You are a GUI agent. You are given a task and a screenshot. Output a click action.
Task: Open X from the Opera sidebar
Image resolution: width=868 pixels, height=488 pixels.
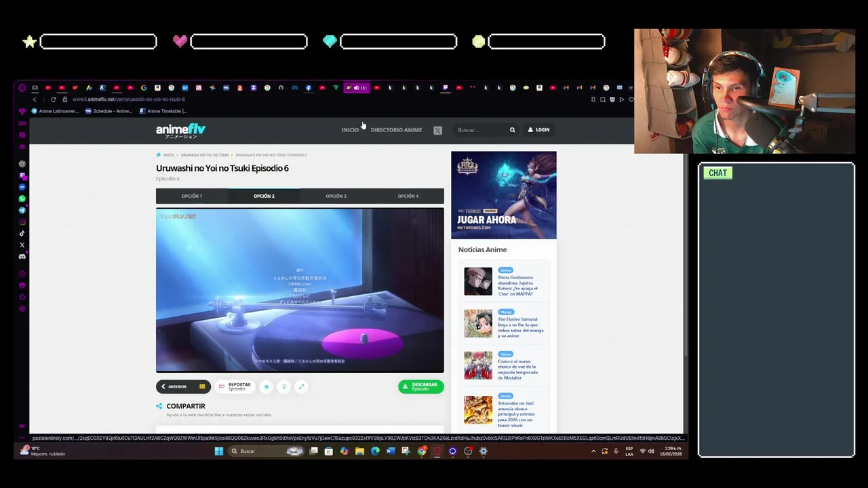22,245
